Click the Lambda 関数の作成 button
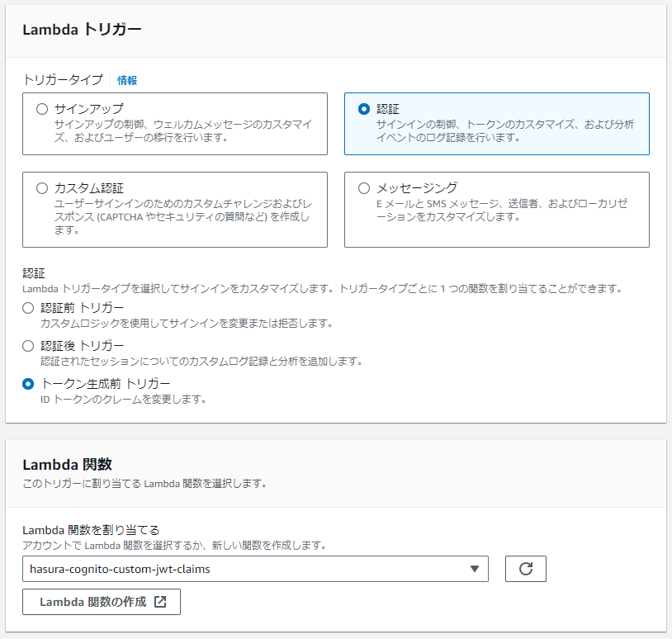This screenshot has width=672, height=639. click(102, 602)
